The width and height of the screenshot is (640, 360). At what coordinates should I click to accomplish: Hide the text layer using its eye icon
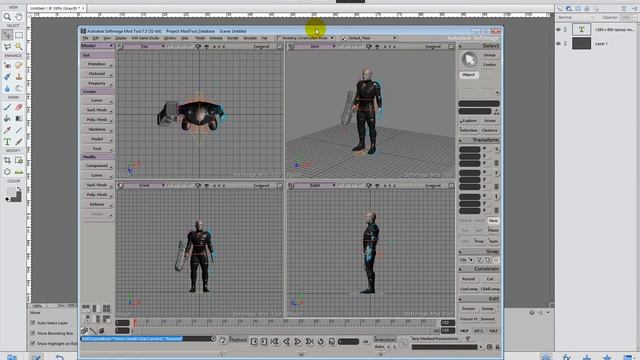pos(558,29)
